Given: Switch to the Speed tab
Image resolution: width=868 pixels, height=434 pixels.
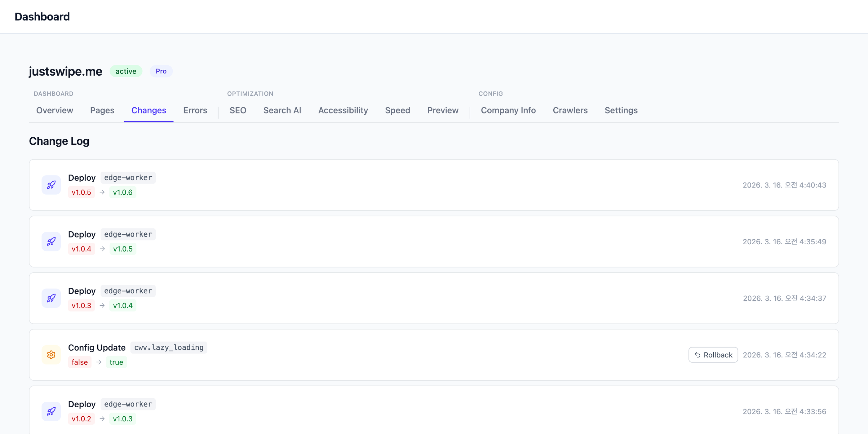Looking at the screenshot, I should 397,111.
